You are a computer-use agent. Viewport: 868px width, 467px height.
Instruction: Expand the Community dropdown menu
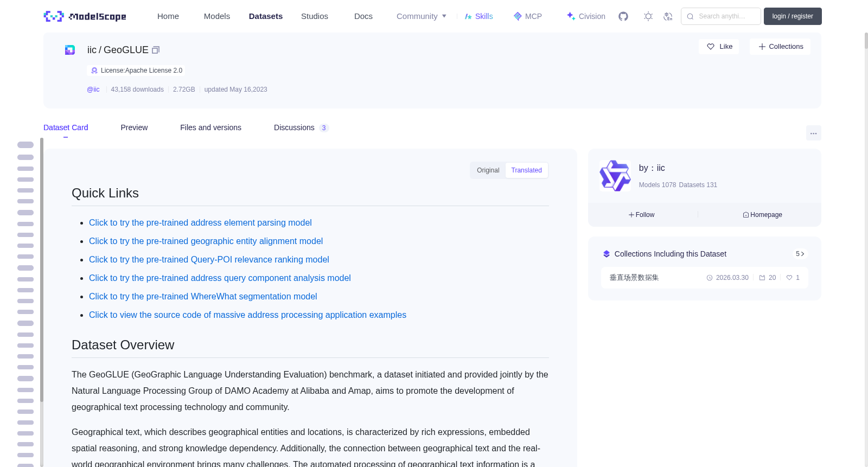pyautogui.click(x=422, y=16)
